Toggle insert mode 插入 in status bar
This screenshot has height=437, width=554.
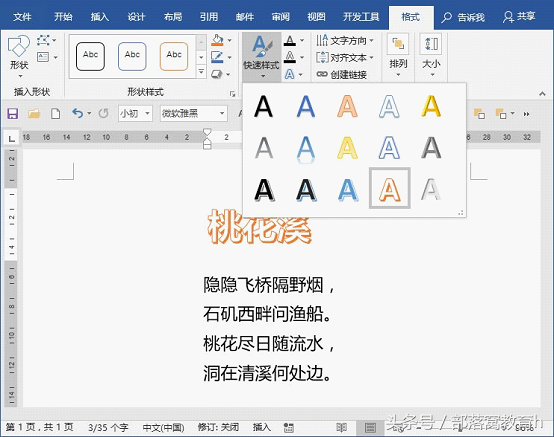coord(261,427)
